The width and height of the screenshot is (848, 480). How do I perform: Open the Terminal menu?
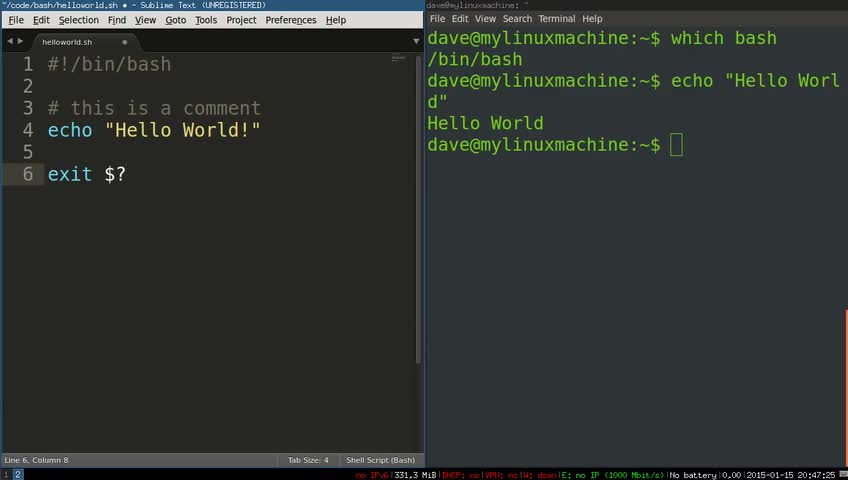[557, 18]
